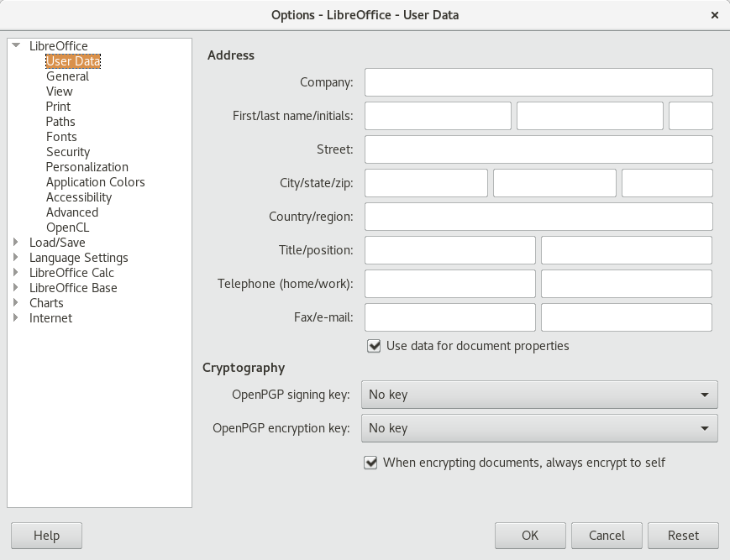Image resolution: width=730 pixels, height=560 pixels.
Task: Open the OpenPGP signing key dropdown
Action: tap(539, 395)
